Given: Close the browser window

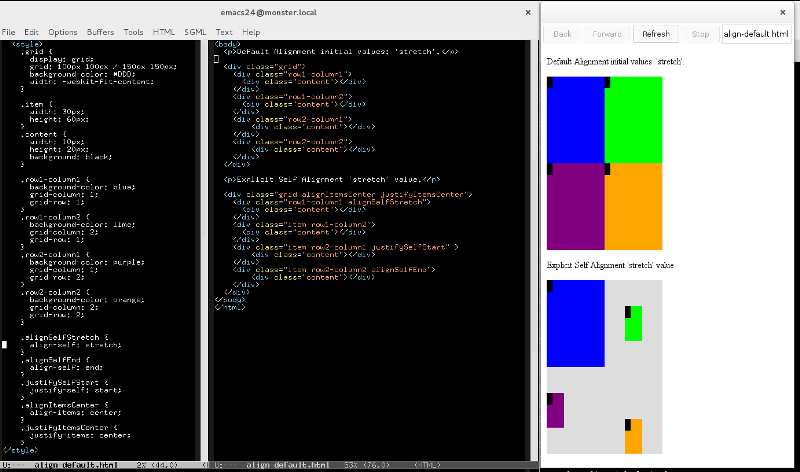Looking at the screenshot, I should (783, 13).
